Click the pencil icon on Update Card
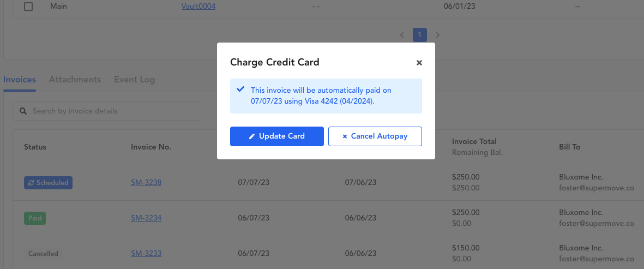This screenshot has width=644, height=269. (x=252, y=137)
